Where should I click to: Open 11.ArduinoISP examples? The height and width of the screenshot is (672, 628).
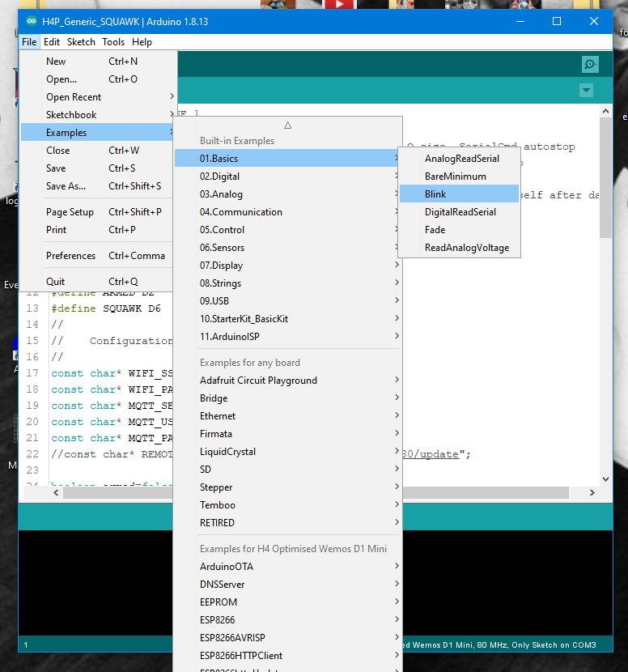pos(288,337)
